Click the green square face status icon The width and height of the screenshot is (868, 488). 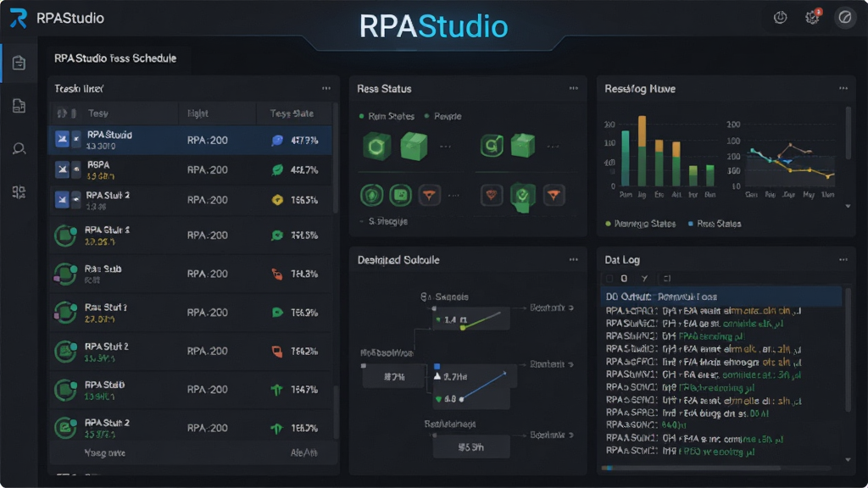point(400,196)
